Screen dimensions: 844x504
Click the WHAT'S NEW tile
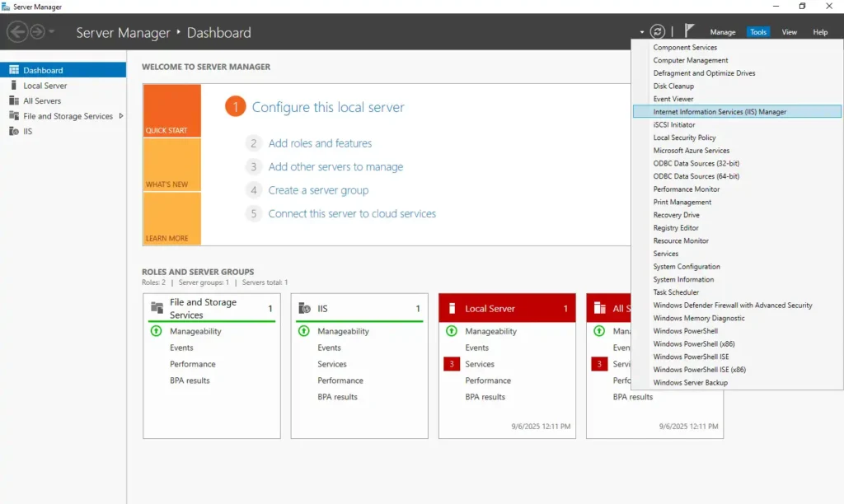pyautogui.click(x=171, y=165)
